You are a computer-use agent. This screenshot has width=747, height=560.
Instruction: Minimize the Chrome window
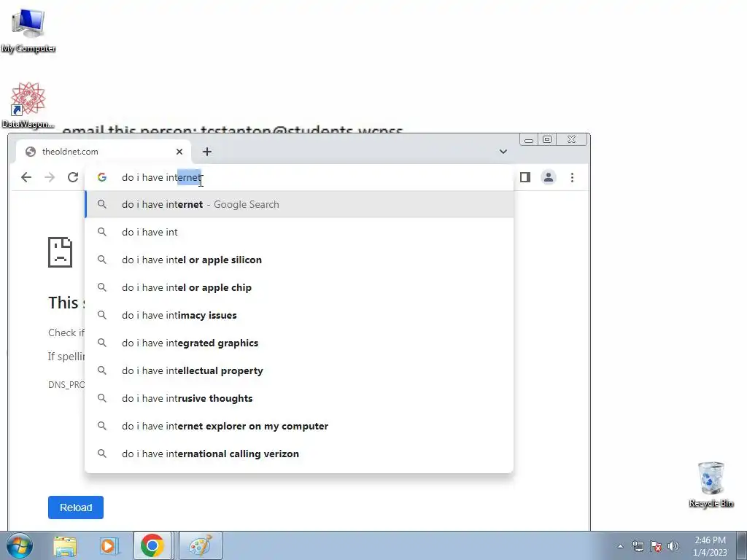(x=529, y=139)
